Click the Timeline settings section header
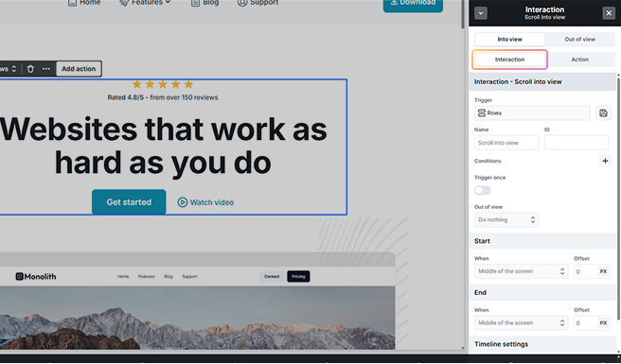Image resolution: width=621 pixels, height=364 pixels. (x=542, y=344)
